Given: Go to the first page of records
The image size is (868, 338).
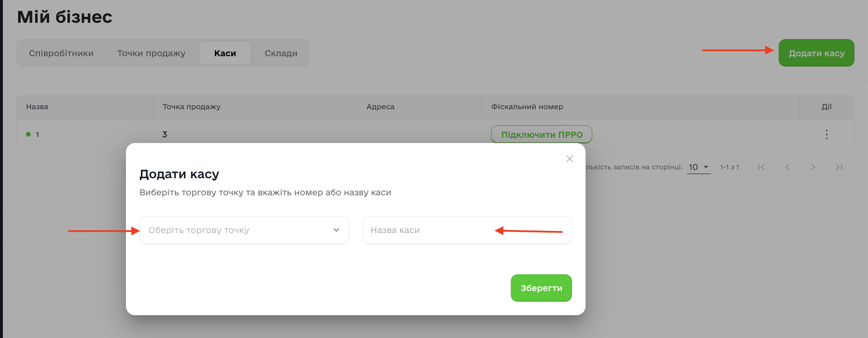Looking at the screenshot, I should coord(761,167).
